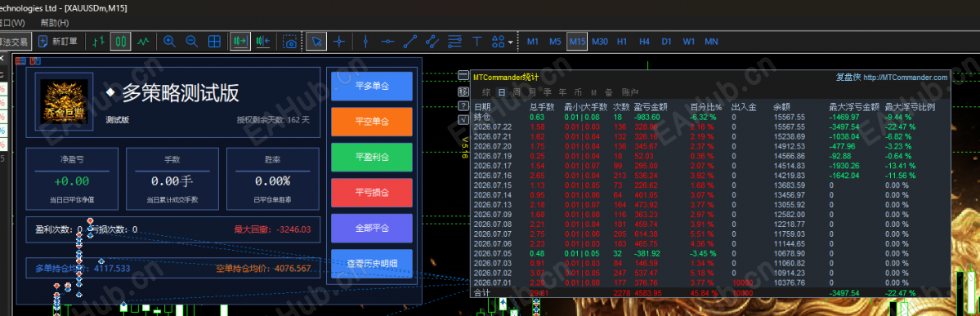
Task: Open the http://MTCommander.com link
Action: tap(906, 78)
